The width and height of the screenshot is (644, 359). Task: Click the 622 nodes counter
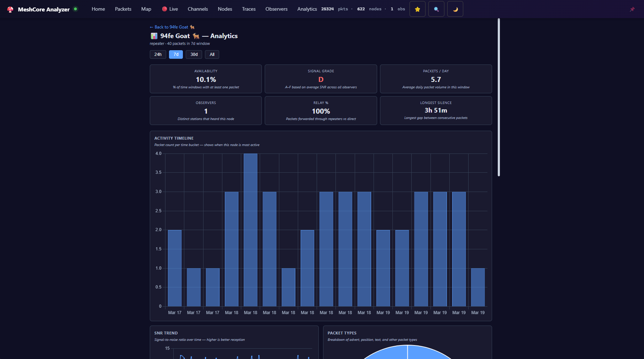point(361,9)
